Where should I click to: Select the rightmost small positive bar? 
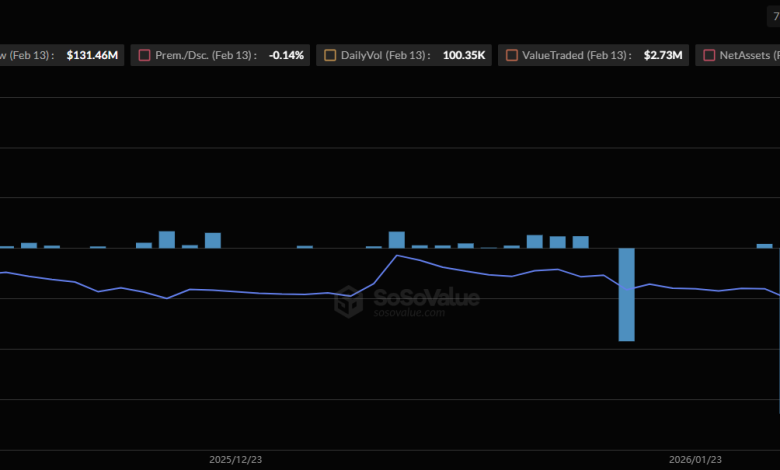(764, 245)
